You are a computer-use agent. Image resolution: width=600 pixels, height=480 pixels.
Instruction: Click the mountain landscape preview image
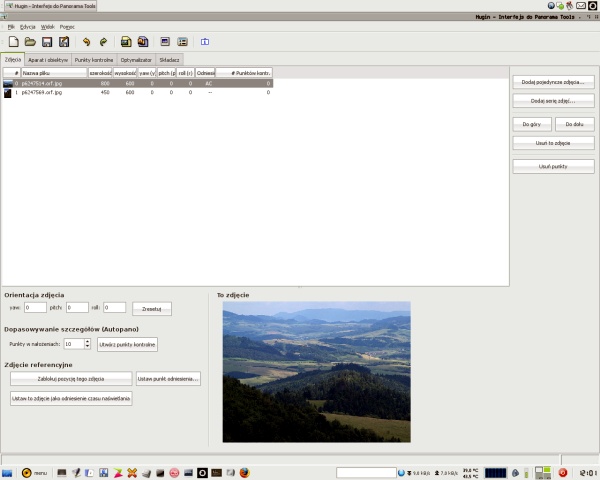(x=316, y=372)
